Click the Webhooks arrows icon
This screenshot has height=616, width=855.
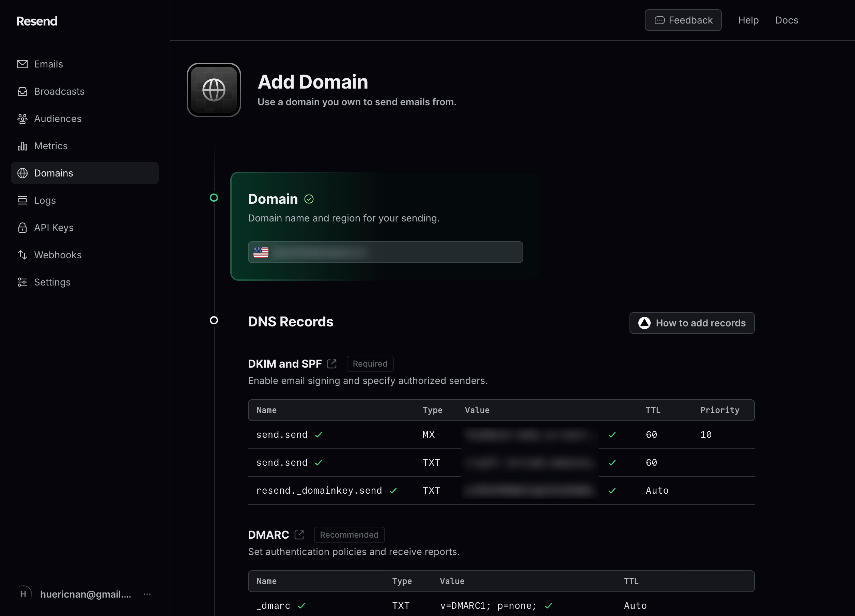(22, 255)
